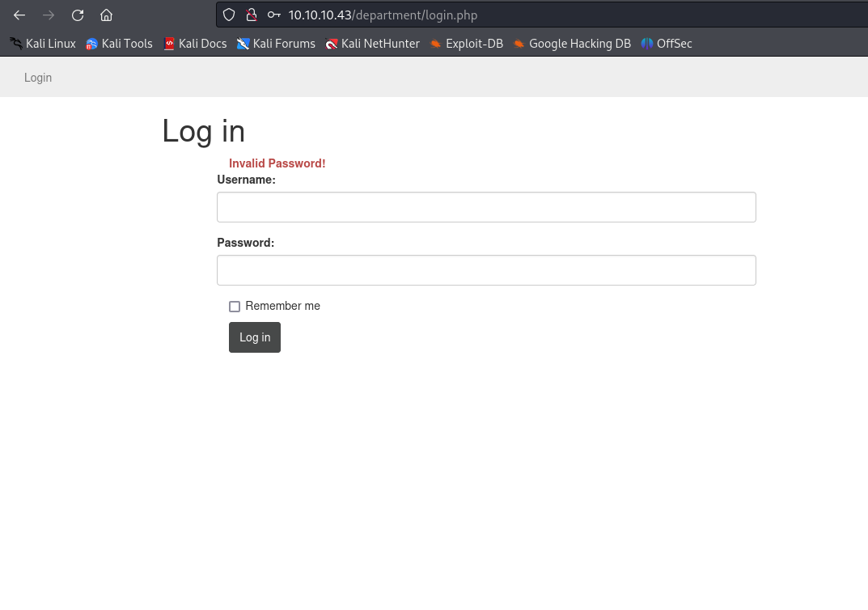
Task: Go to the browser home page icon
Action: [106, 15]
